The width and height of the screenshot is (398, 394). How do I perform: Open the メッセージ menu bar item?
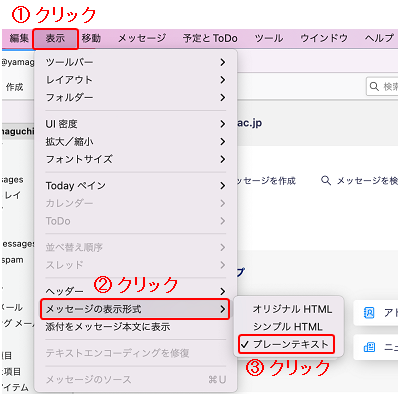click(x=142, y=38)
